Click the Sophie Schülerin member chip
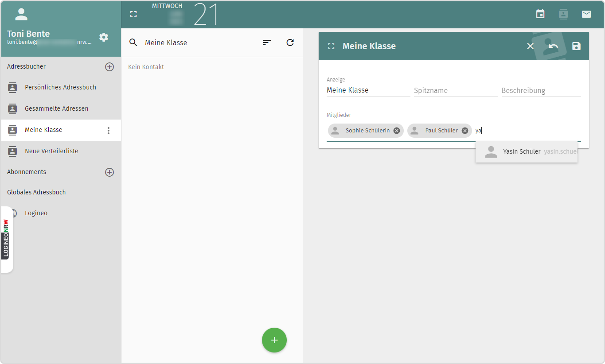Viewport: 605px width, 364px height. [x=366, y=131]
